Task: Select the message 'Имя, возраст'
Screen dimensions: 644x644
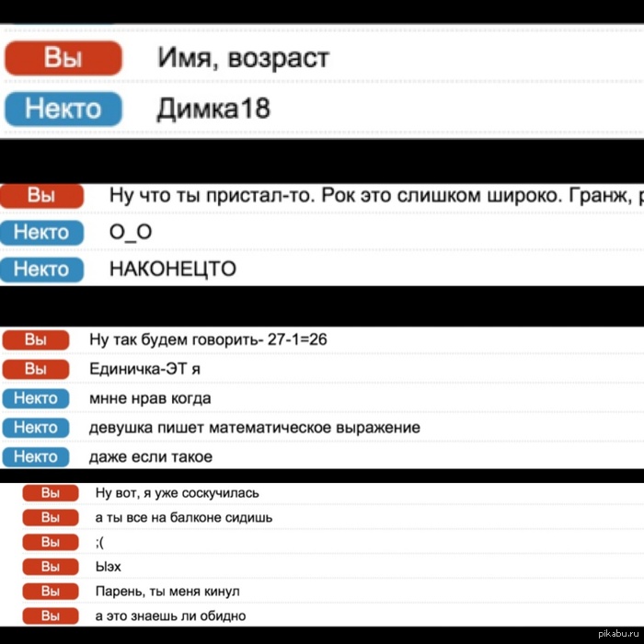Action: [x=243, y=59]
